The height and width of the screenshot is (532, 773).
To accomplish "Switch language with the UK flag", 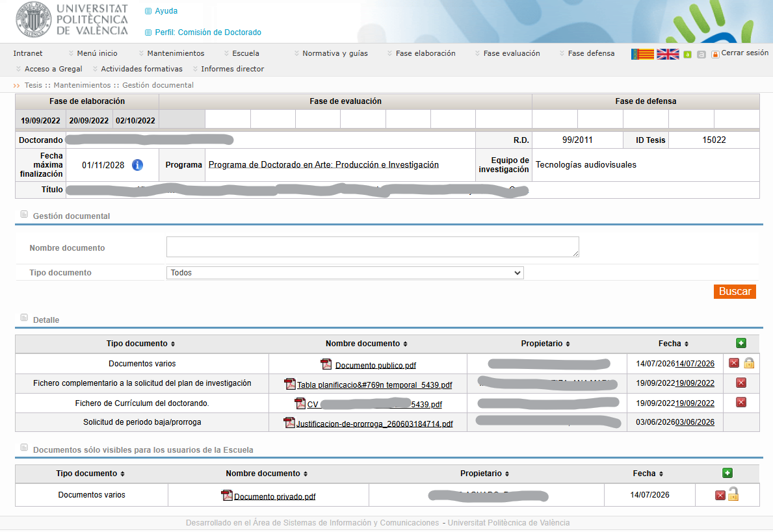I will coord(668,54).
